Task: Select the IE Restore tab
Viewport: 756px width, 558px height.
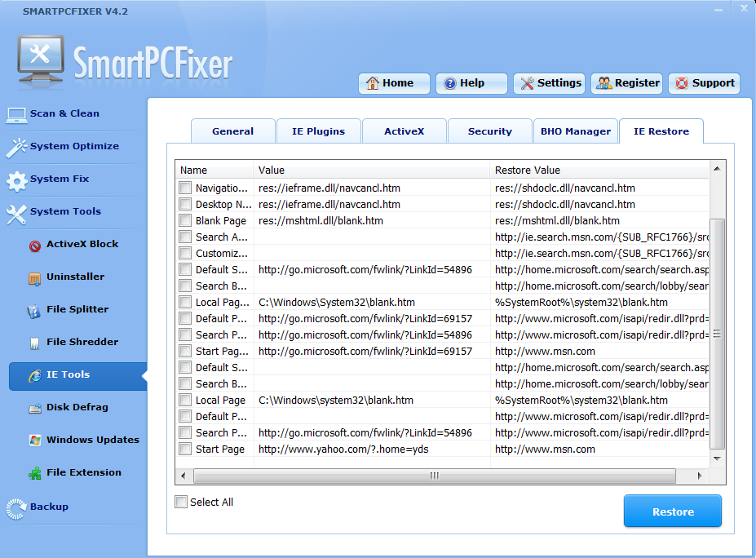Action: pyautogui.click(x=661, y=131)
